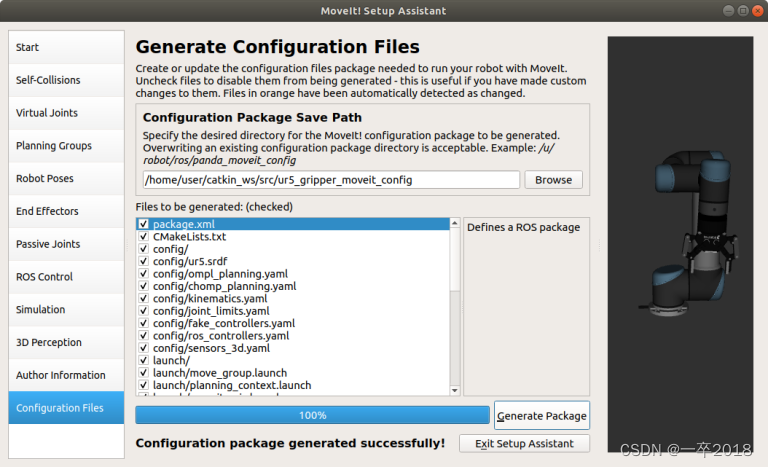Click file list scroll down arrow

click(455, 390)
